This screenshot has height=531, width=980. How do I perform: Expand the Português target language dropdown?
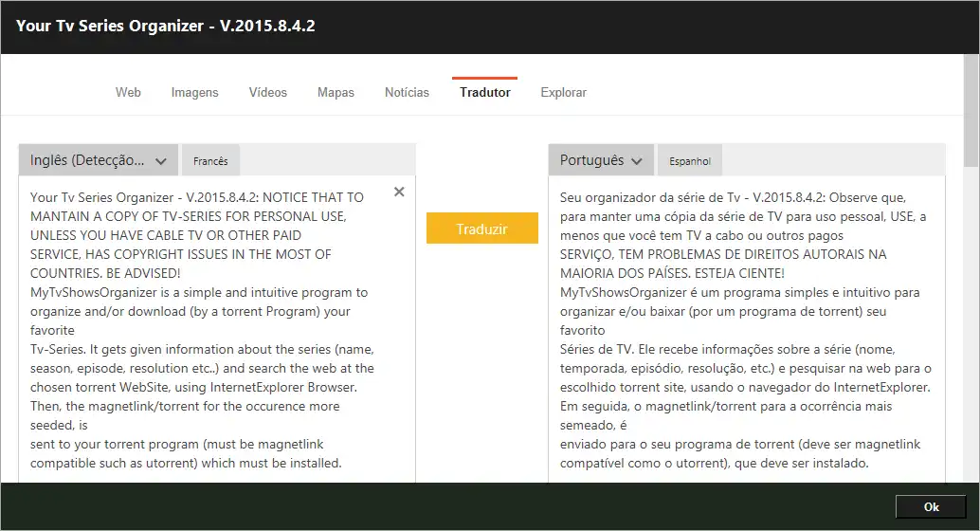click(x=601, y=160)
